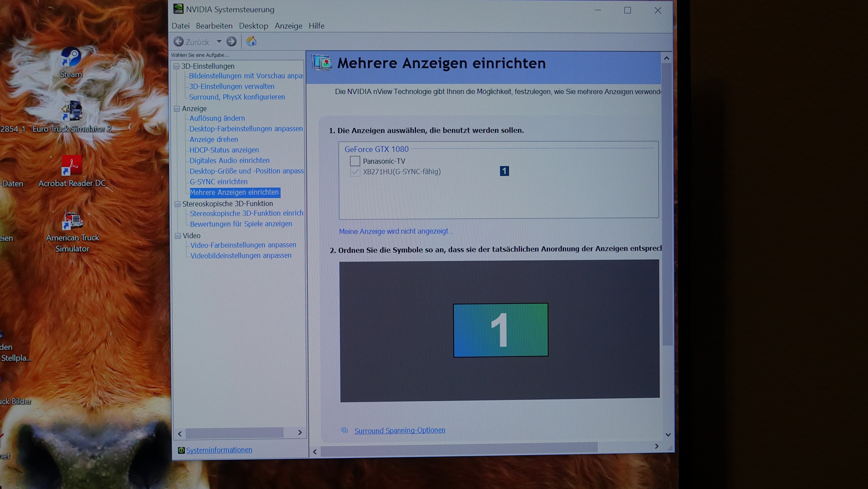Collapse the Video tree section
868x489 pixels.
[178, 236]
